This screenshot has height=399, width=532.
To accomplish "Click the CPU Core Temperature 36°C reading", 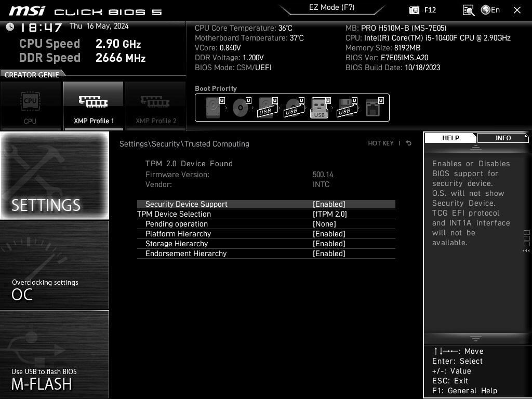I will click(x=244, y=28).
